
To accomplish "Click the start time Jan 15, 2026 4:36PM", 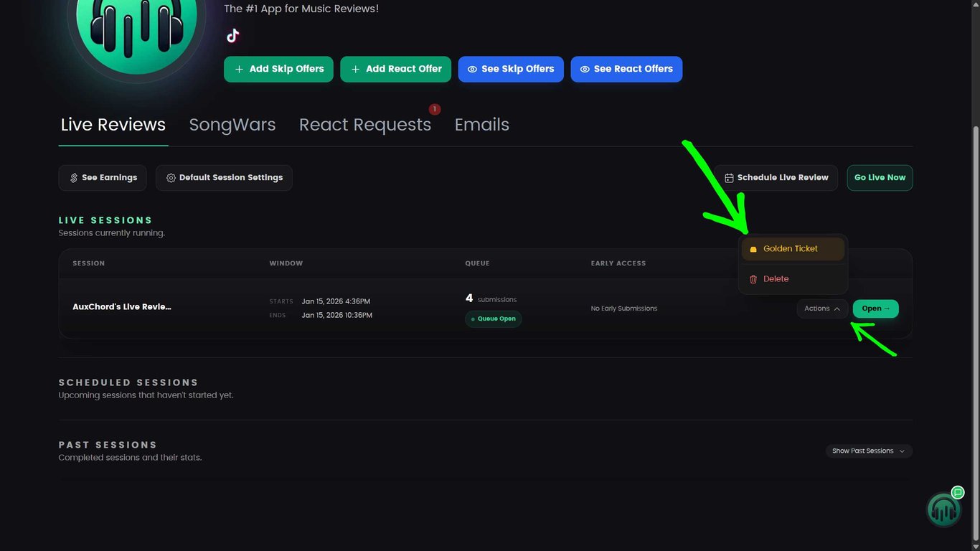I will pos(336,301).
